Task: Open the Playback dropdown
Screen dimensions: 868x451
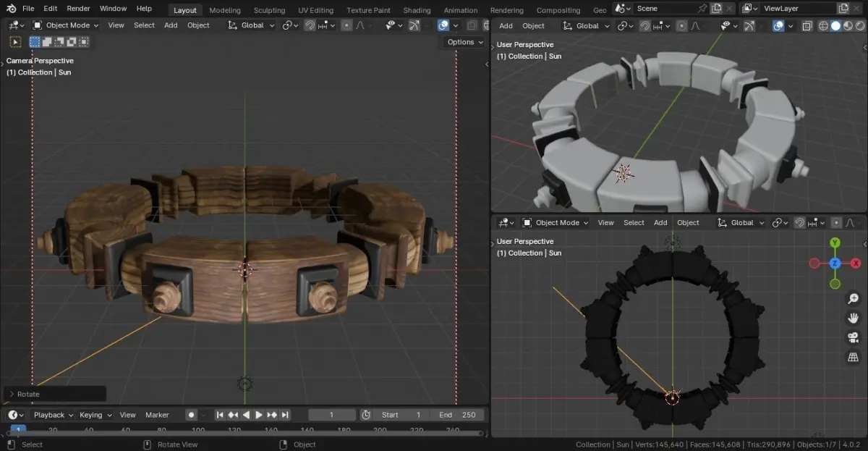Action: tap(54, 415)
